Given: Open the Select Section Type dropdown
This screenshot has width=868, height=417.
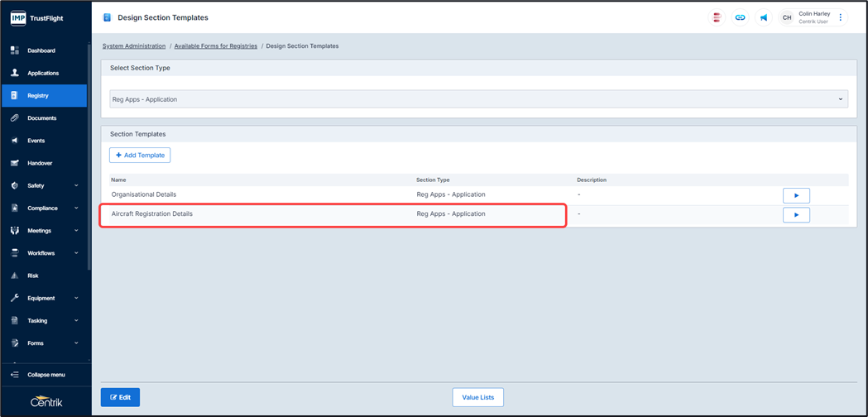Looking at the screenshot, I should (478, 99).
